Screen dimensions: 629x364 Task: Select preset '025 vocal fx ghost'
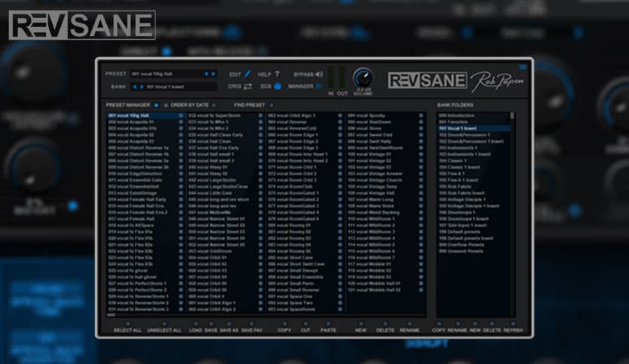(142, 271)
